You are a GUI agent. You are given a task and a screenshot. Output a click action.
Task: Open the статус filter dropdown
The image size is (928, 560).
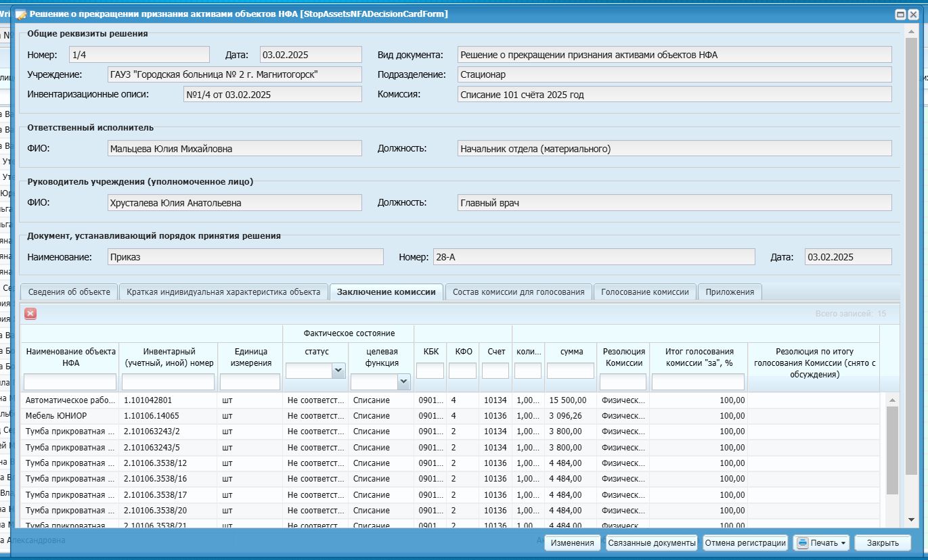click(338, 371)
